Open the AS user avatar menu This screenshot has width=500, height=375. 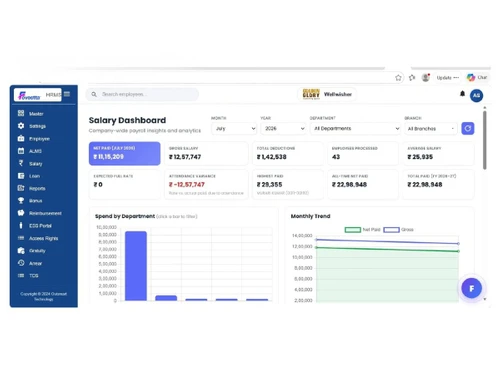coord(476,95)
